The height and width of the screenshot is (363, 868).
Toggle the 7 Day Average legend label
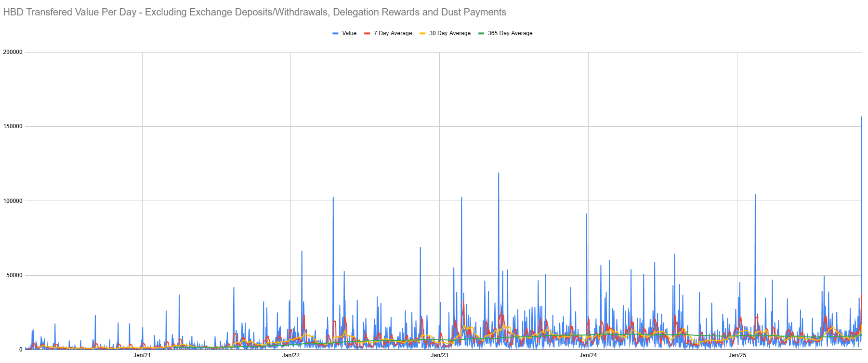(393, 33)
